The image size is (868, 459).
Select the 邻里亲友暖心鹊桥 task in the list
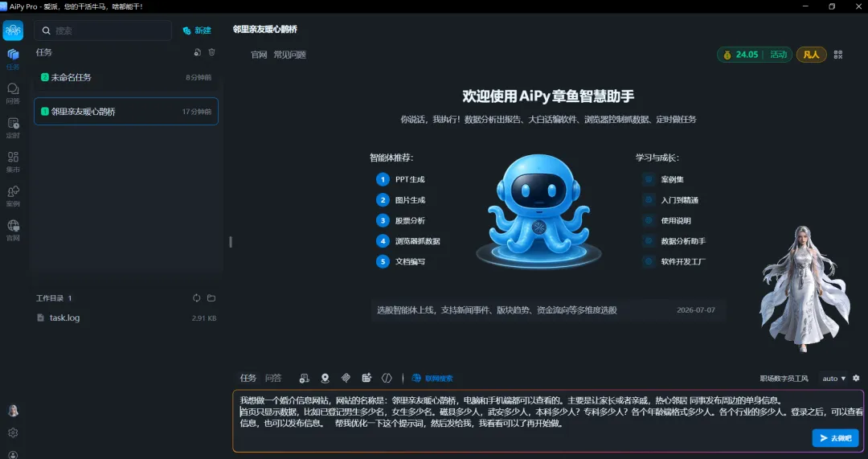(x=126, y=111)
